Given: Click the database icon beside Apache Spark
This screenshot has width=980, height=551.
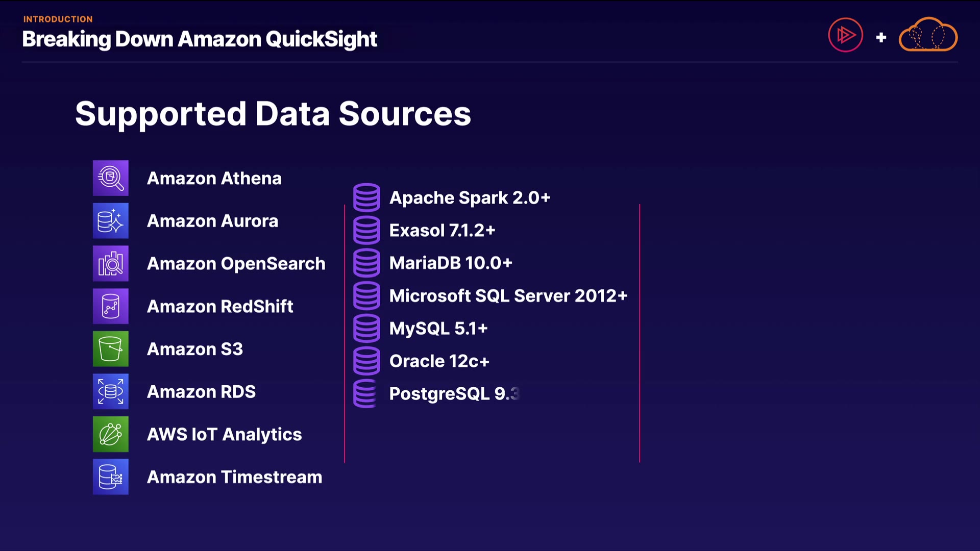Looking at the screenshot, I should (x=366, y=197).
